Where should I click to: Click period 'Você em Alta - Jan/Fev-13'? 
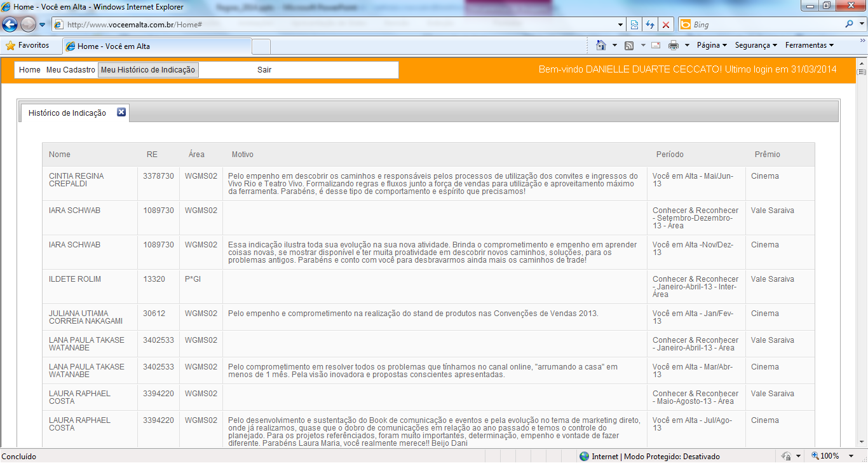[x=693, y=317]
